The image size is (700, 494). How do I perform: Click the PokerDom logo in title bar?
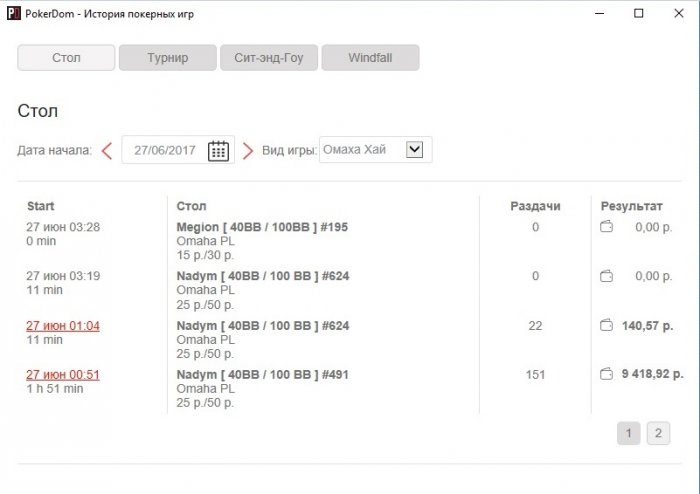[14, 13]
